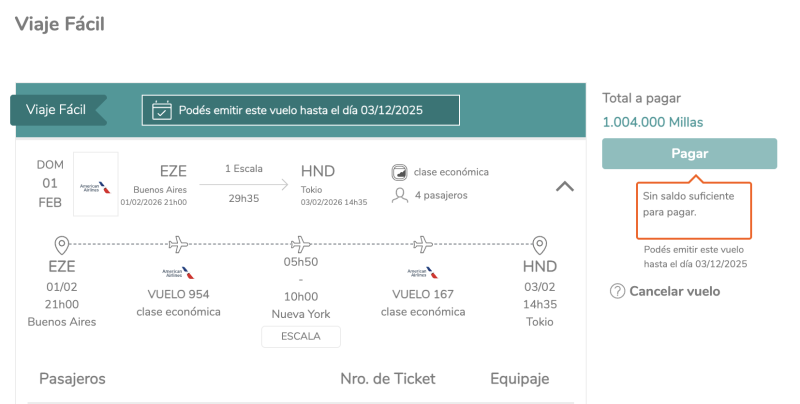Click the airplane icon above VUELO 954
800x404 pixels.
click(178, 244)
